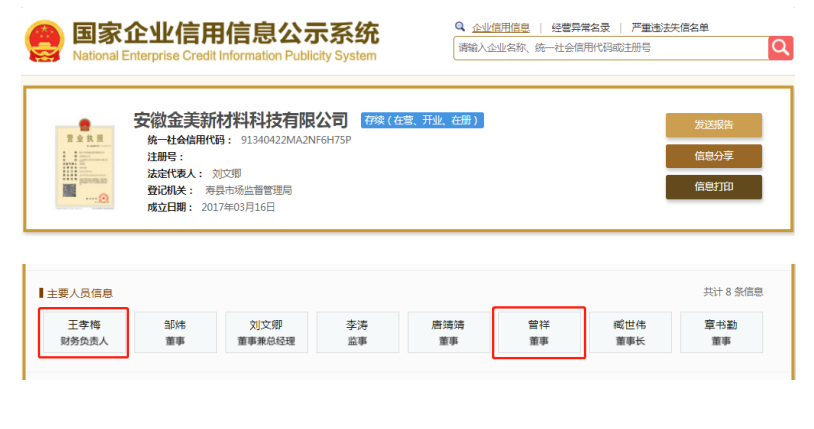814x429 pixels.
Task: Select the 严重违法失信名单 search tab
Action: pyautogui.click(x=670, y=28)
